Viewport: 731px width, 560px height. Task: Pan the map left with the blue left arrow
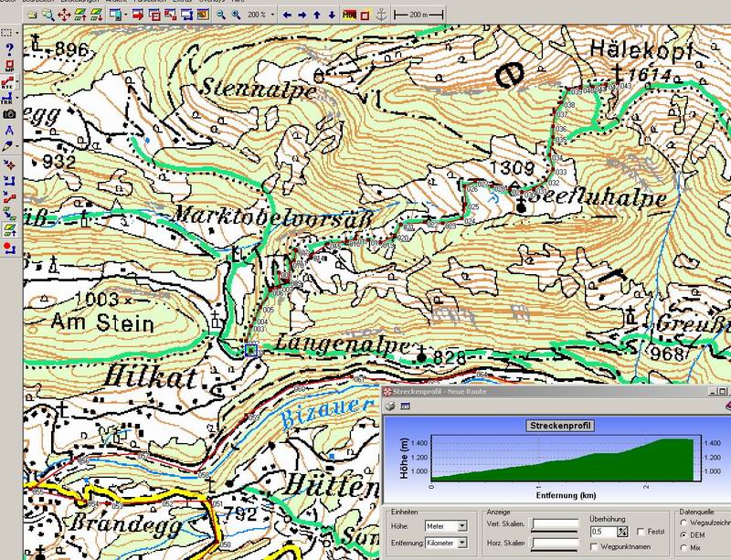[x=287, y=15]
